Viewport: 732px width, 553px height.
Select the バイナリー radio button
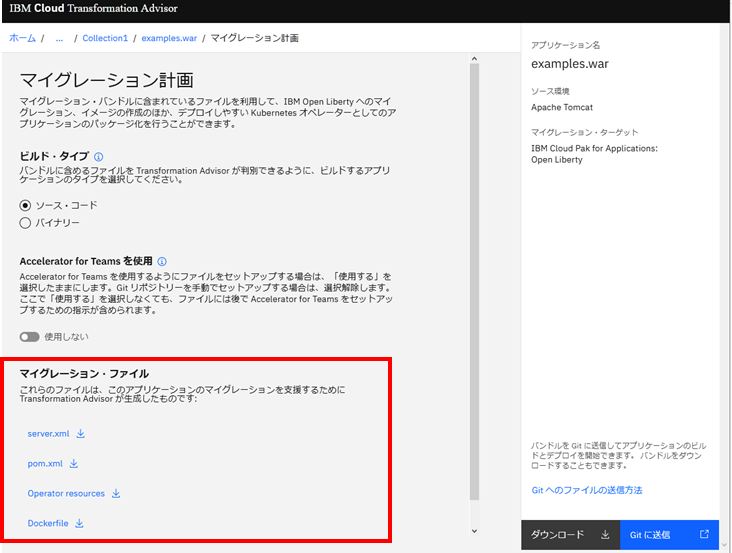coord(25,223)
